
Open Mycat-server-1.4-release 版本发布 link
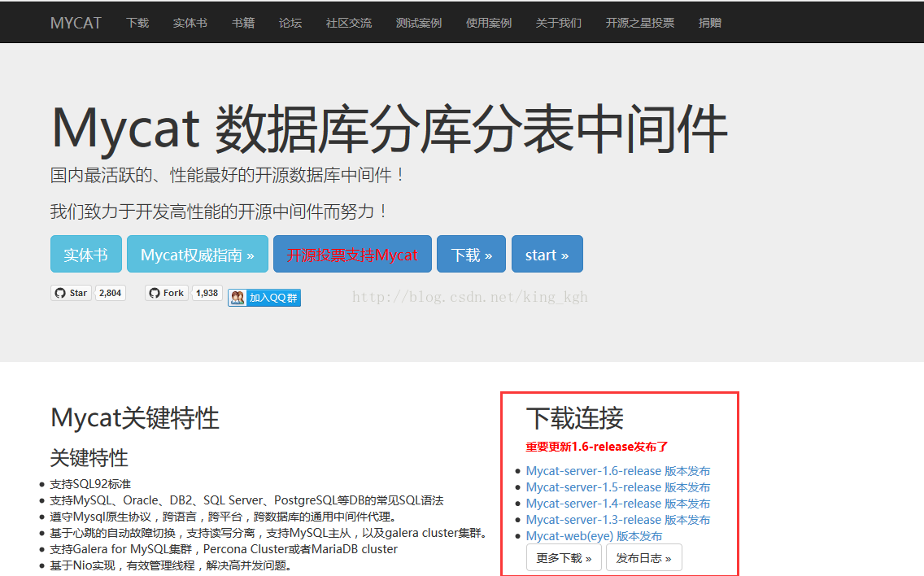pos(618,504)
